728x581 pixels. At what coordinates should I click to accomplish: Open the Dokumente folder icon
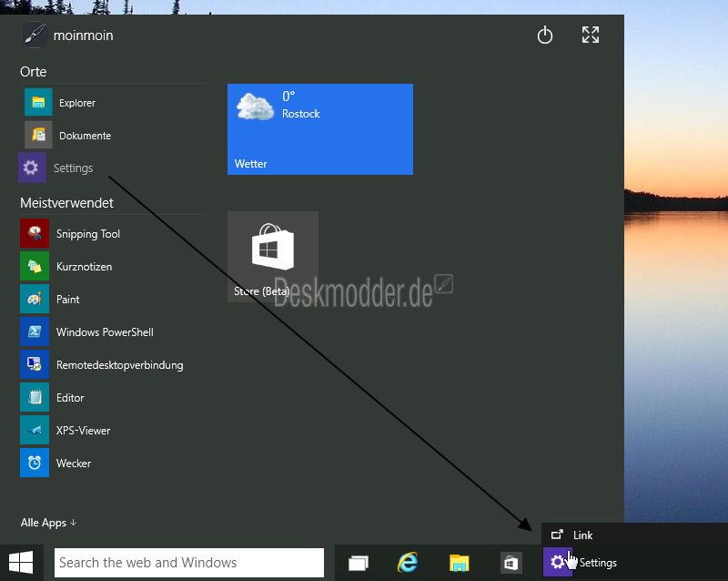pyautogui.click(x=38, y=136)
